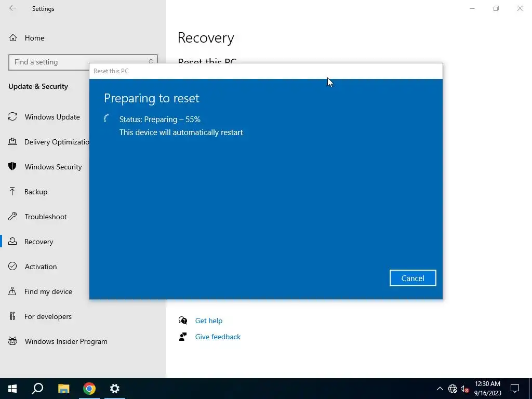Click the Windows Update refresh arrows icon
Viewport: 532px width, 399px height.
[x=12, y=117]
